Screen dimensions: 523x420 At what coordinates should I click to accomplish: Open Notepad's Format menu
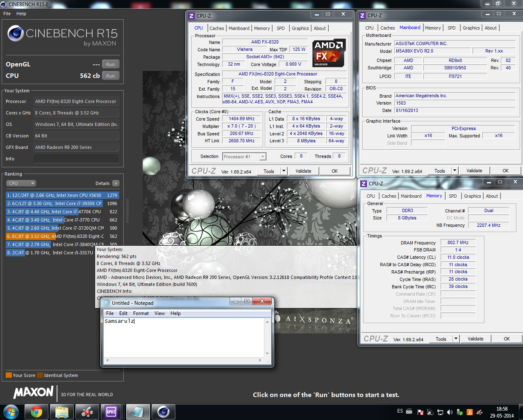click(141, 313)
